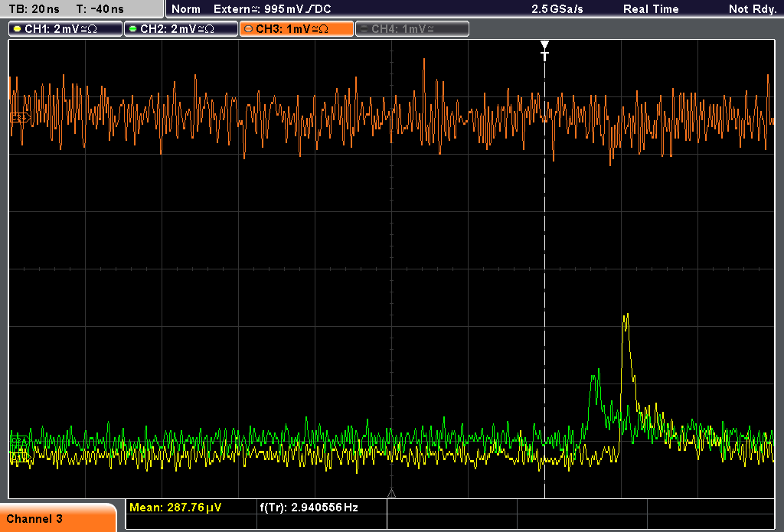Open the Channel 3 menu button

[x=58, y=518]
